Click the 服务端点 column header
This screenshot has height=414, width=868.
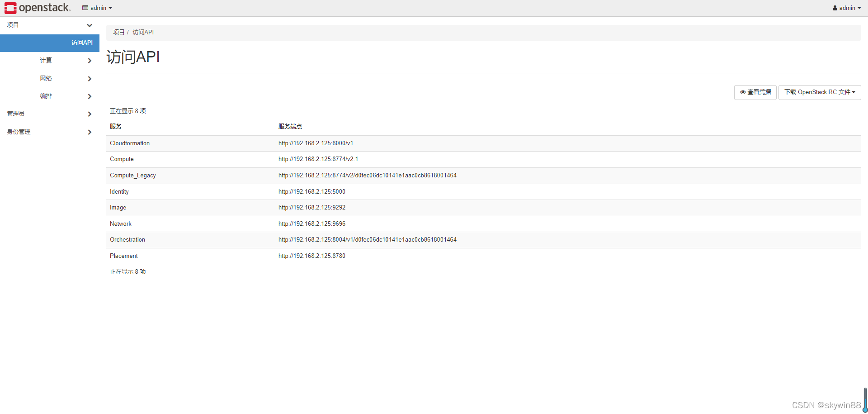pos(290,126)
